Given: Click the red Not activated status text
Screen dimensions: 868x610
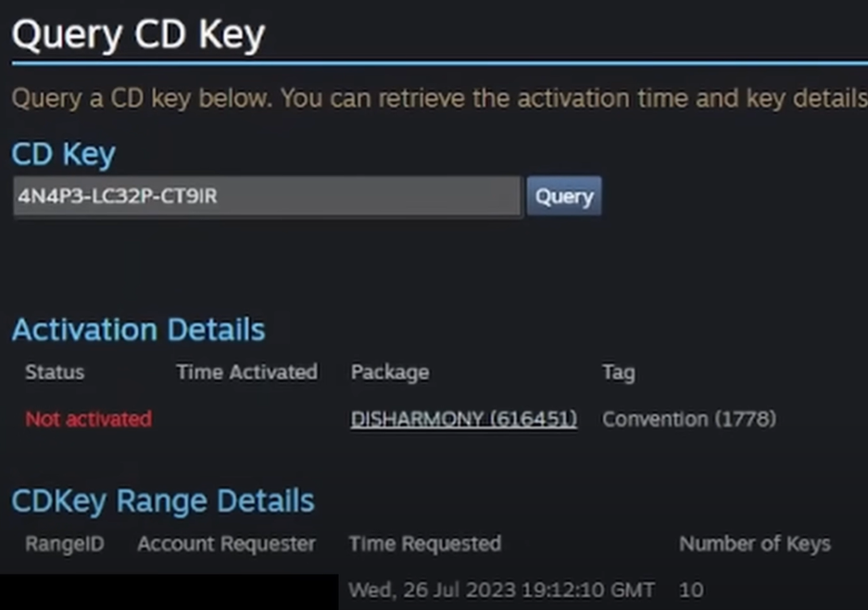Looking at the screenshot, I should [88, 419].
